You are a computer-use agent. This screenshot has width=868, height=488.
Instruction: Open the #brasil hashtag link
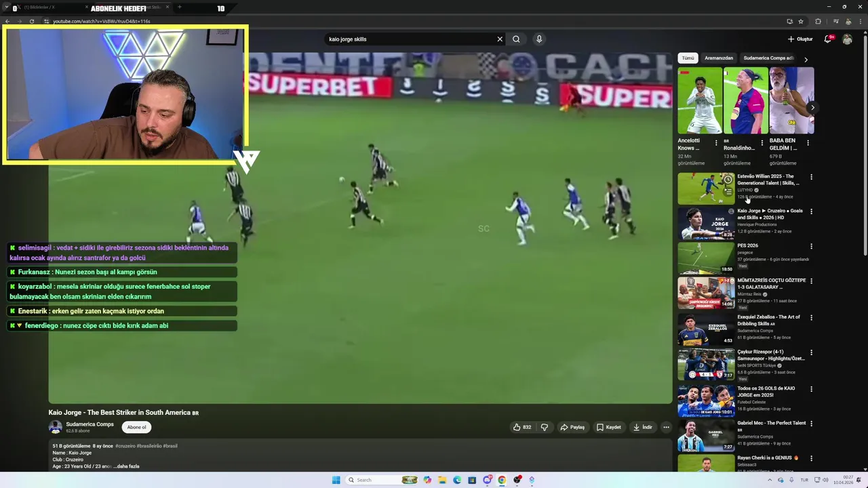[170, 446]
